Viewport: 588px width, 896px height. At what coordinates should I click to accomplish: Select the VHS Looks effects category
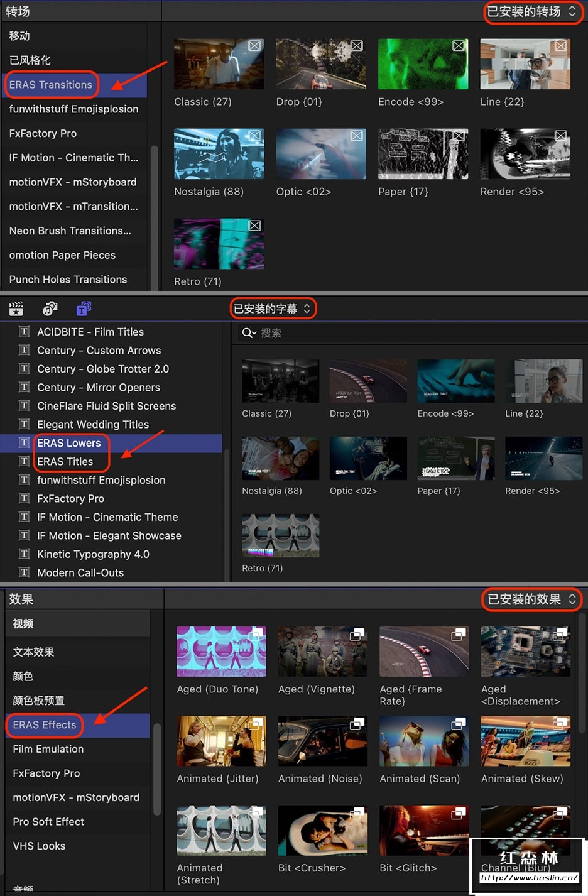pyautogui.click(x=78, y=846)
